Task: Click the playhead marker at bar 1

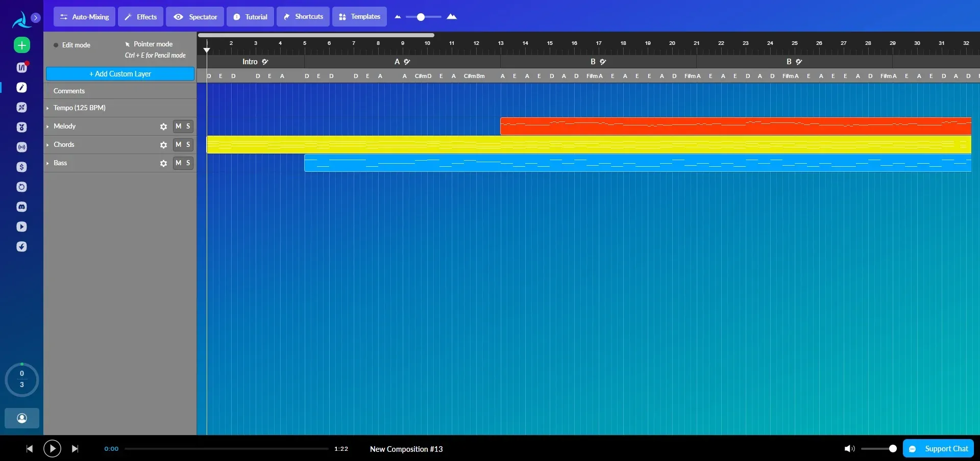Action: coord(207,49)
